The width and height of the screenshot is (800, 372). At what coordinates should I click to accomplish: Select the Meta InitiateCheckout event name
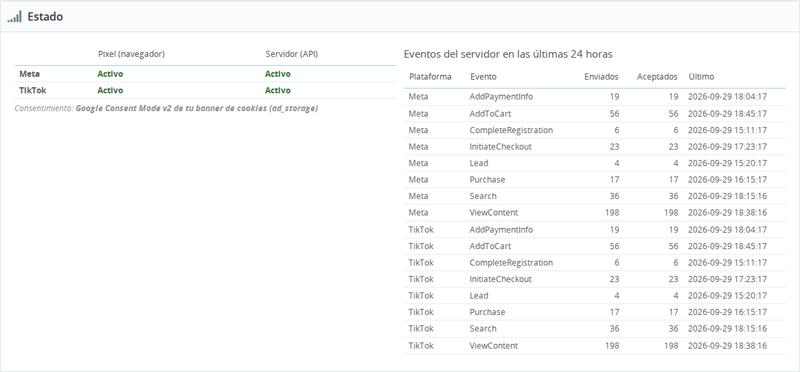(501, 146)
